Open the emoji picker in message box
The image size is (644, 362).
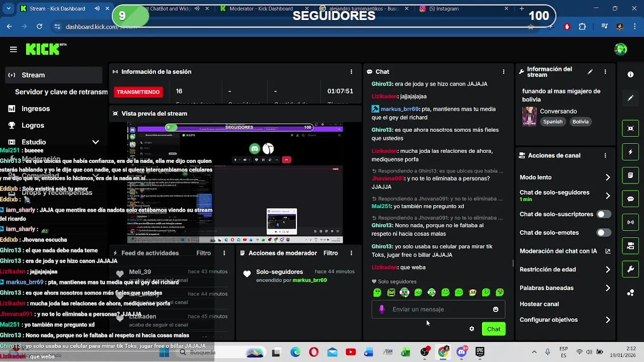pos(496,309)
